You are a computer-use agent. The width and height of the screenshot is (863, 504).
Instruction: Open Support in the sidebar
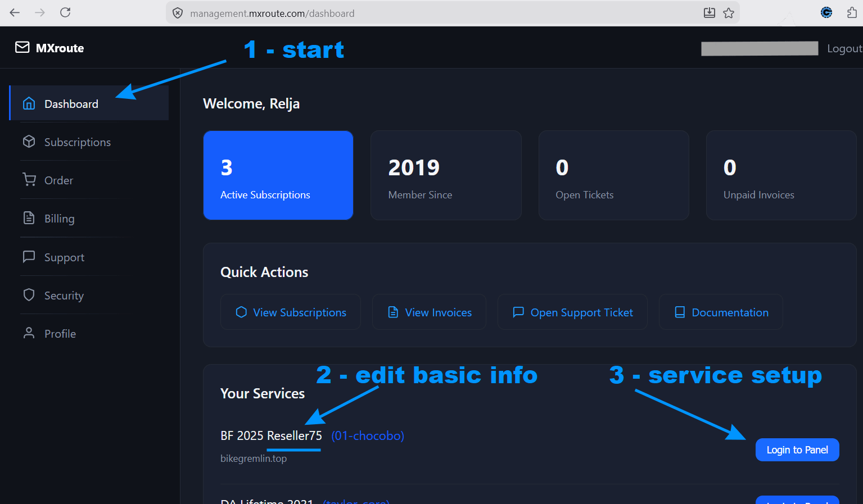coord(89,257)
